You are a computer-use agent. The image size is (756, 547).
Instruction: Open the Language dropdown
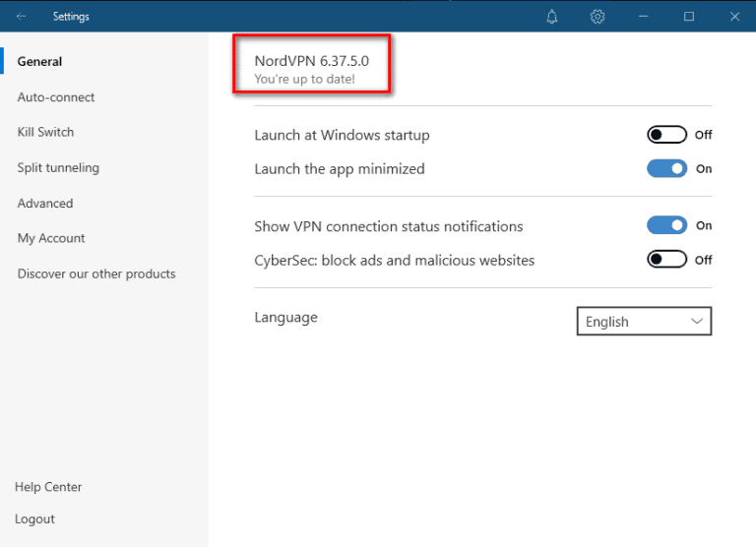643,322
